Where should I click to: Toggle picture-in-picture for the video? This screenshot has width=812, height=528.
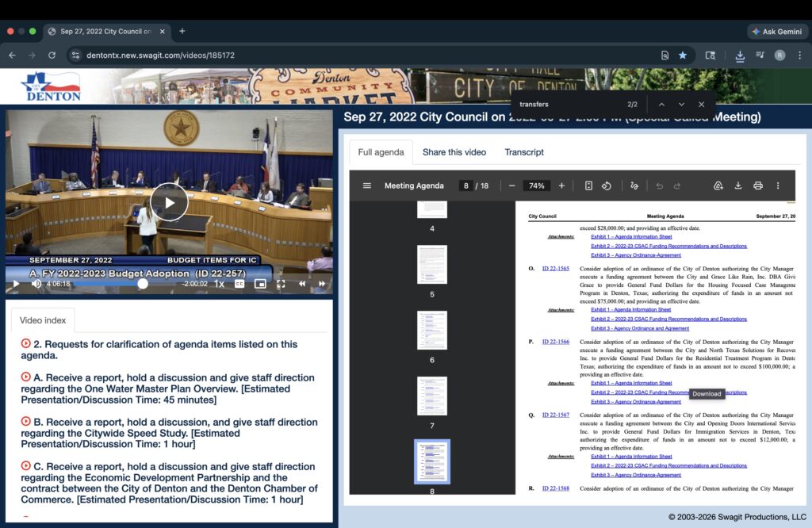coord(260,284)
